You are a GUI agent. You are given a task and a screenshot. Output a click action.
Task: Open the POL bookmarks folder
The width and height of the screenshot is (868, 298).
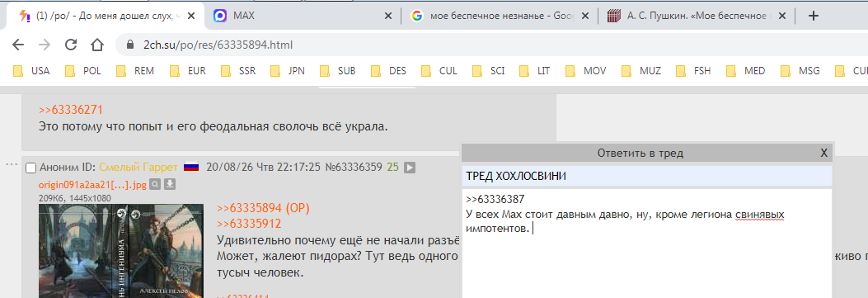coord(83,71)
